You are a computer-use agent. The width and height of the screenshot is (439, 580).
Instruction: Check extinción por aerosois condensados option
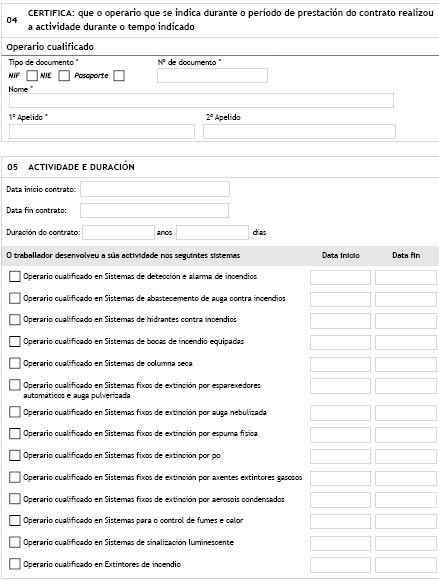coord(14,499)
